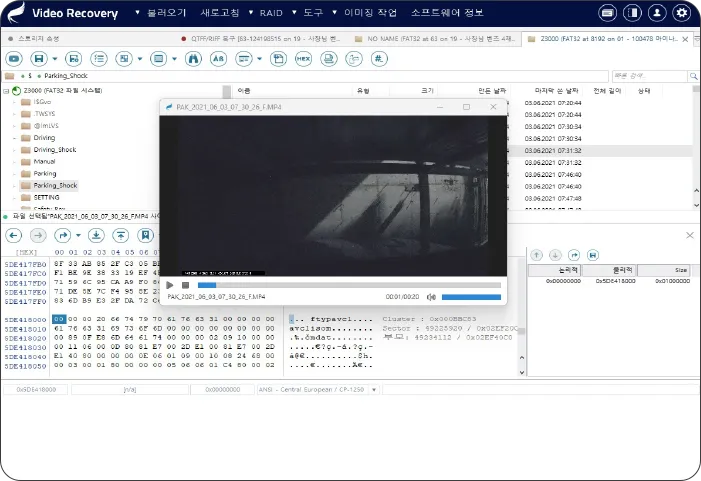
Task: Mute the video with the speaker icon
Action: point(431,297)
